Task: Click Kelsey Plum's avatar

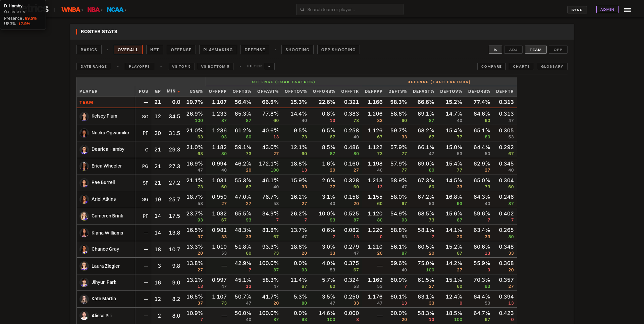Action: coord(84,116)
